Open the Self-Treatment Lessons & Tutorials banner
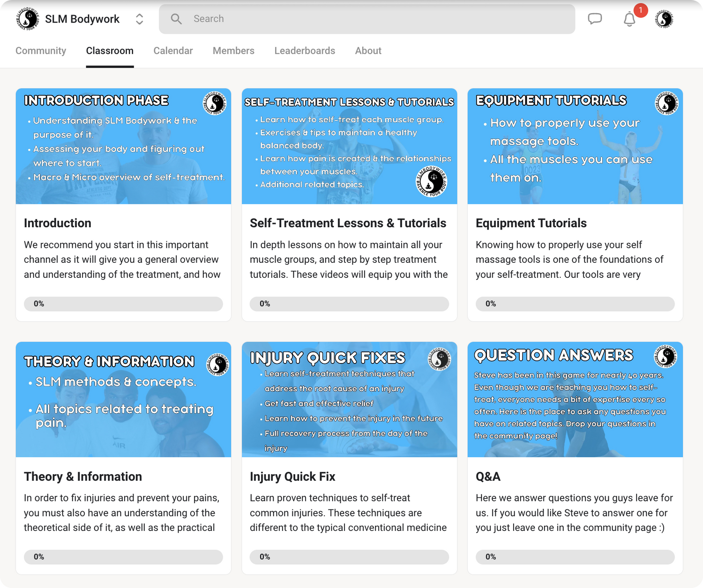The image size is (703, 588). tap(349, 146)
